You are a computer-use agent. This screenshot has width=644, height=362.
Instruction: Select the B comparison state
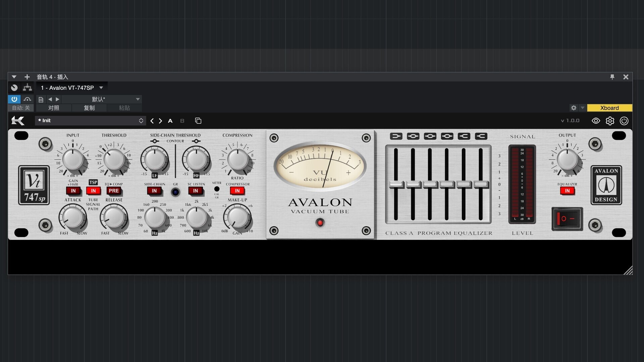182,121
